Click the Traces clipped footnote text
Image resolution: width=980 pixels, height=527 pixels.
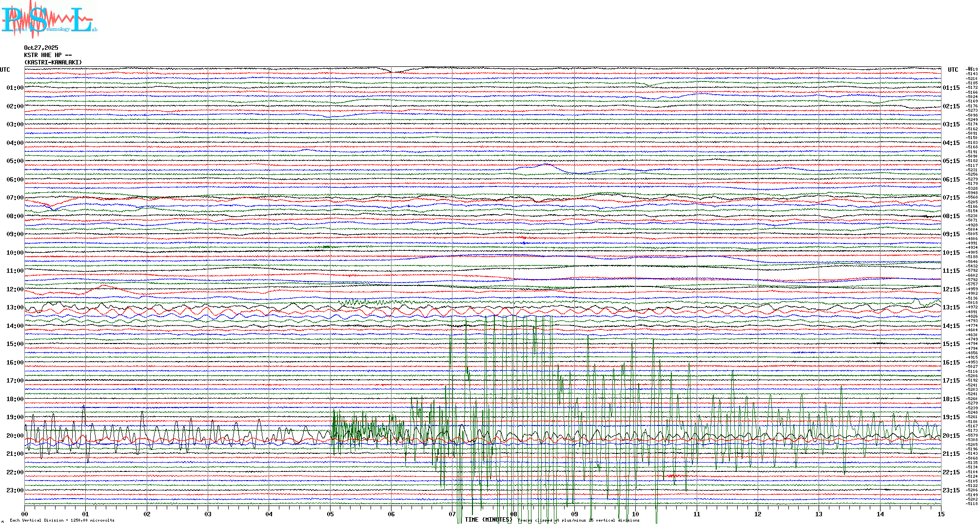pyautogui.click(x=578, y=521)
